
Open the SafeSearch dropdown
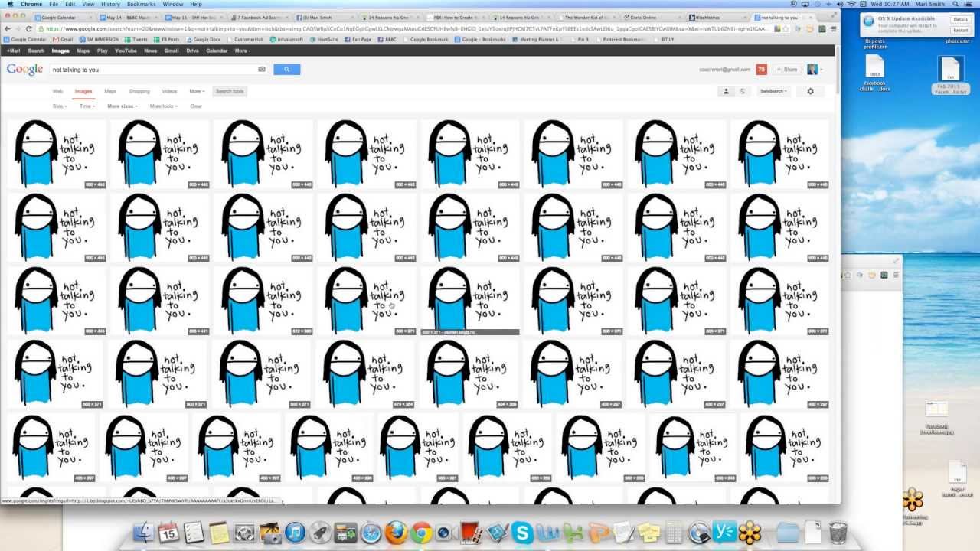coord(773,91)
